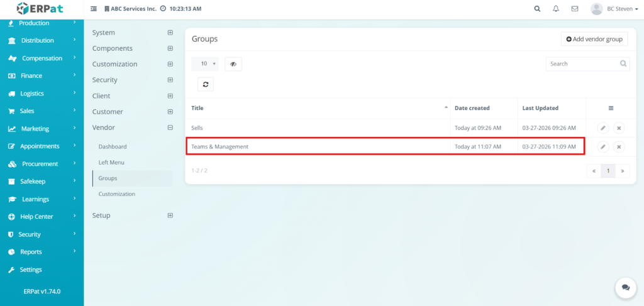This screenshot has width=644, height=306.
Task: Toggle the left sidebar hamburger icon
Action: point(94,9)
